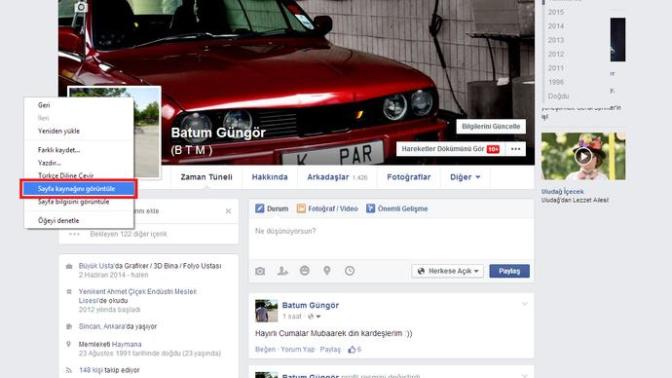Click the clock date icon in composer
Viewport: 672px width, 378px height.
[x=350, y=271]
